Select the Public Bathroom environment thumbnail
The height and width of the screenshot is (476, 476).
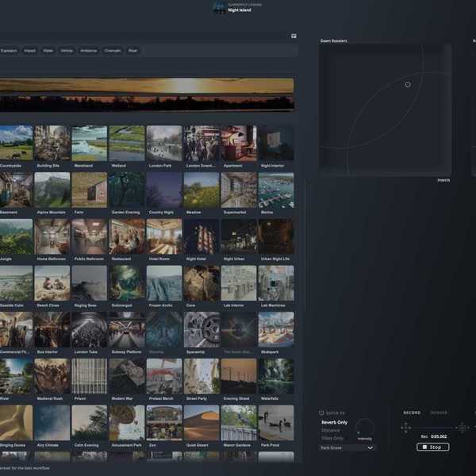[x=89, y=236]
